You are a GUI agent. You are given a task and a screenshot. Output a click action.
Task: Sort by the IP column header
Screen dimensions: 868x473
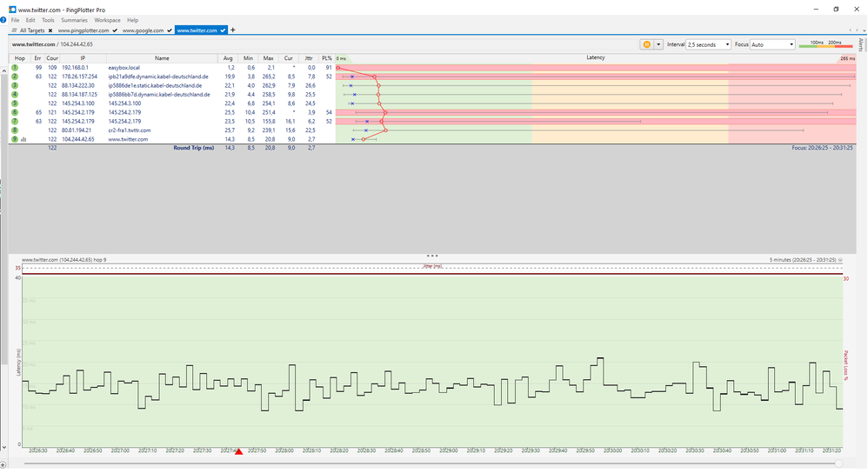click(x=83, y=58)
